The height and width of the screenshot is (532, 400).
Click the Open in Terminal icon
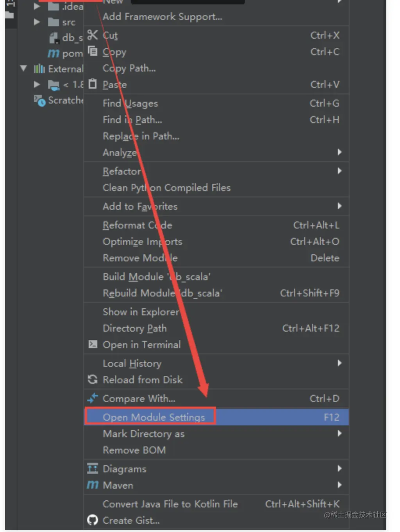[93, 344]
